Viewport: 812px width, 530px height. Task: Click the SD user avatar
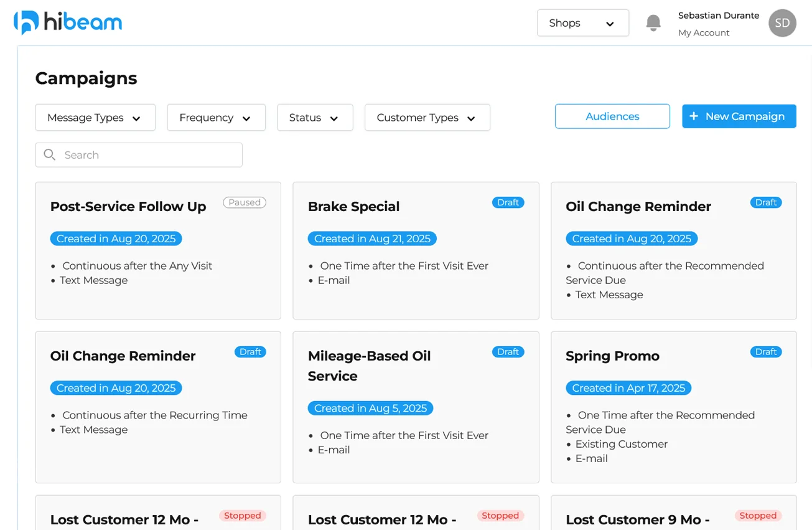pos(782,23)
